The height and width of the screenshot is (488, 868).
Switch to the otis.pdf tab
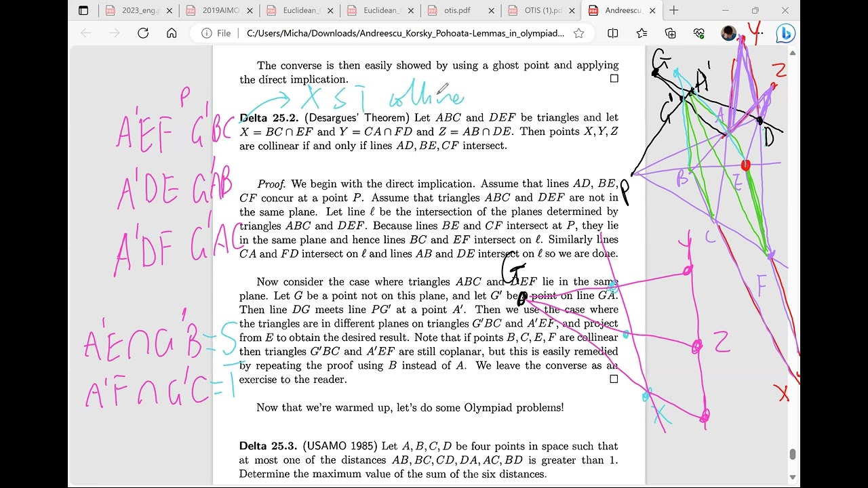[x=460, y=10]
